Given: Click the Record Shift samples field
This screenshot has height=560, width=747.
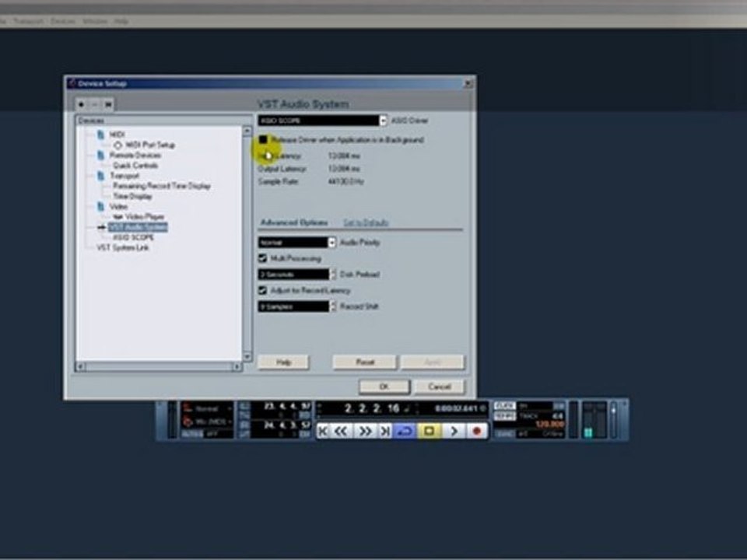Looking at the screenshot, I should [293, 306].
